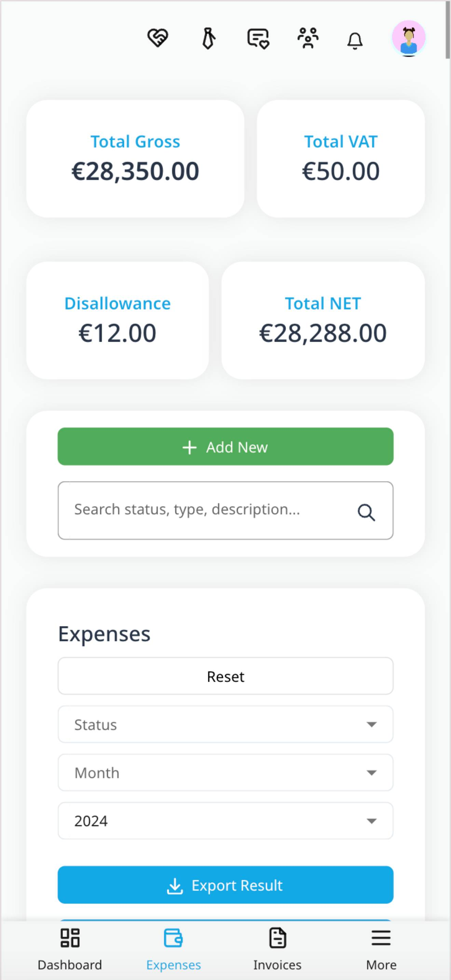Screen dimensions: 451x980
Task: Click the search magnifier icon
Action: pos(366,513)
